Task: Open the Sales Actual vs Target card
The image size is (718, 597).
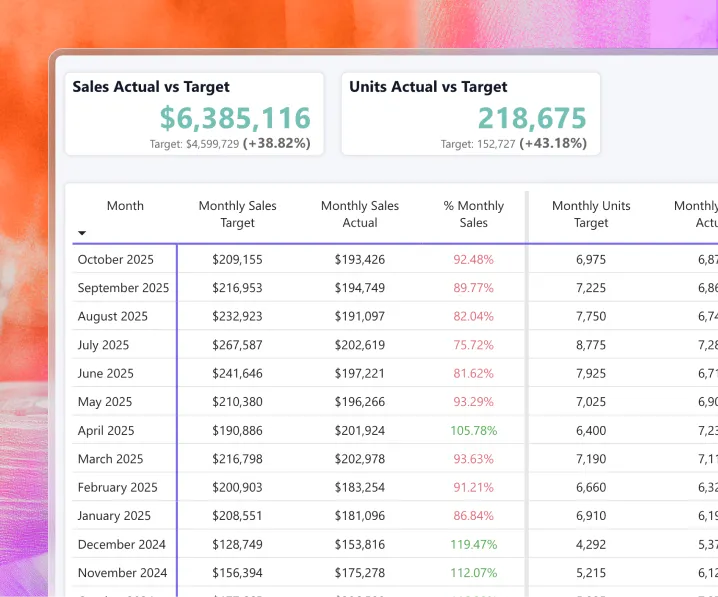Action: [195, 114]
